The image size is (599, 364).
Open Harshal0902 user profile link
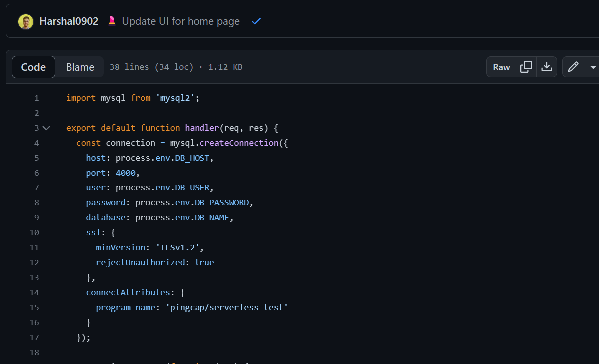pos(69,21)
